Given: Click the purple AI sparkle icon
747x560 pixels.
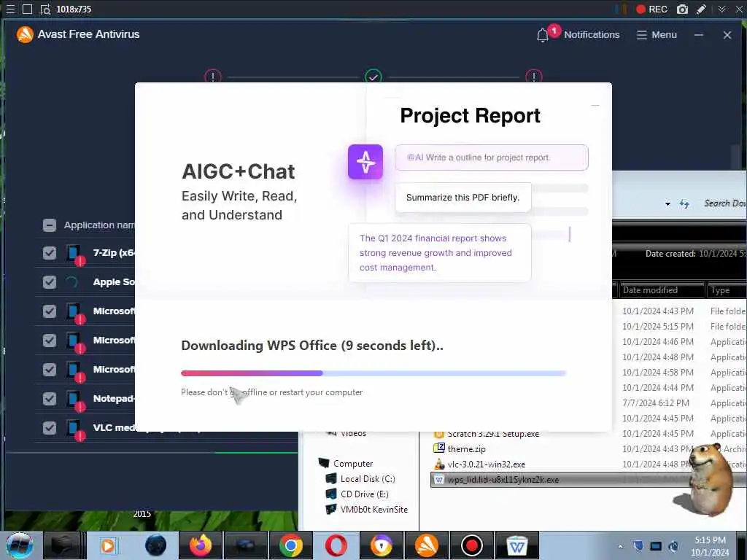Looking at the screenshot, I should [365, 162].
